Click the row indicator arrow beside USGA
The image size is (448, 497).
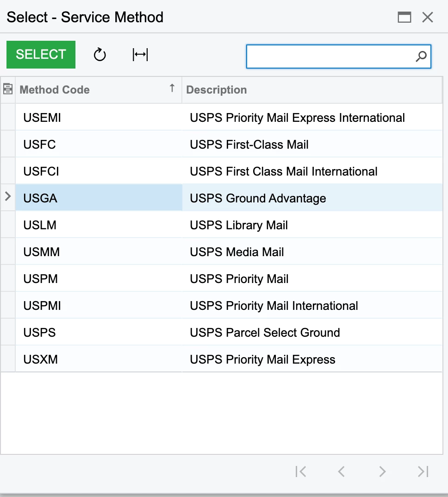point(8,196)
